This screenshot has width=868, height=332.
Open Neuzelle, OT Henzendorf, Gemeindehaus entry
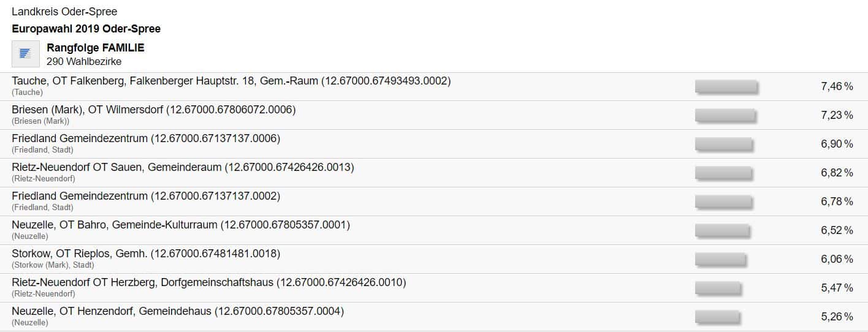click(x=178, y=311)
